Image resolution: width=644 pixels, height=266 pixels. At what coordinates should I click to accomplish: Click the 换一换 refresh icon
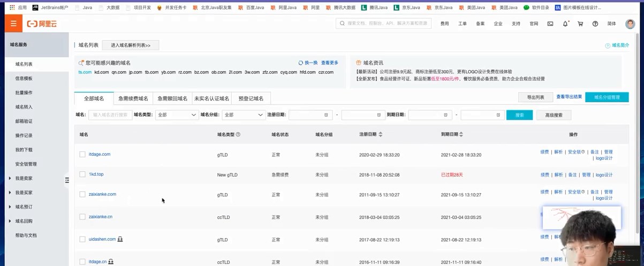pyautogui.click(x=301, y=63)
